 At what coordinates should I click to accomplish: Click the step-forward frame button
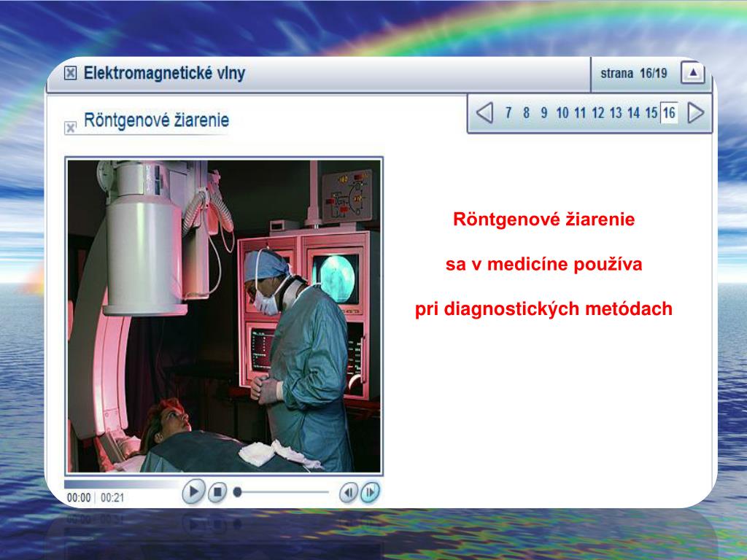tap(370, 492)
